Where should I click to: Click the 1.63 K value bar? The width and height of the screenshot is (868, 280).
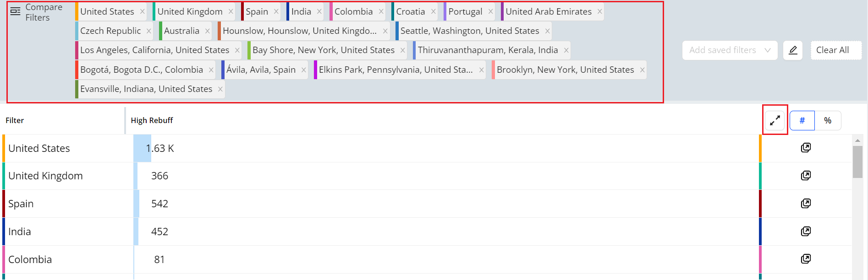pos(142,148)
